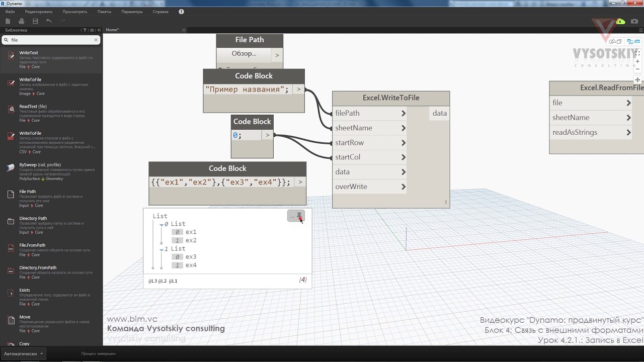Image resolution: width=644 pixels, height=362 pixels.
Task: Click the File.FromPath library icon
Action: click(x=11, y=248)
